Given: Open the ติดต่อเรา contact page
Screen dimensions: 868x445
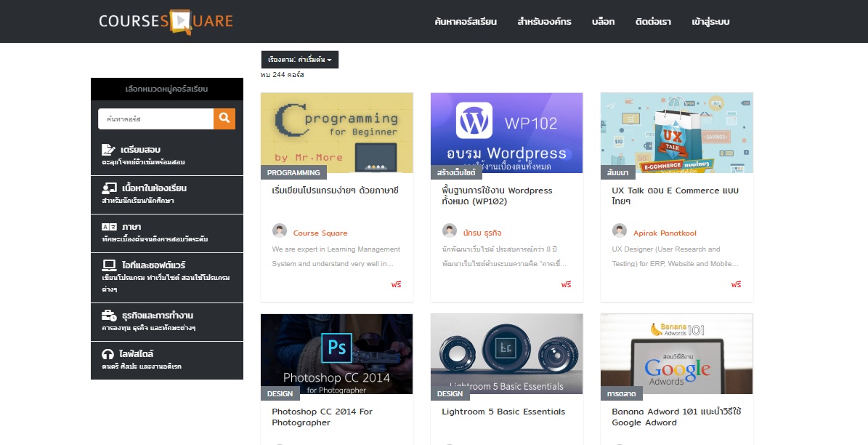Looking at the screenshot, I should [x=653, y=22].
